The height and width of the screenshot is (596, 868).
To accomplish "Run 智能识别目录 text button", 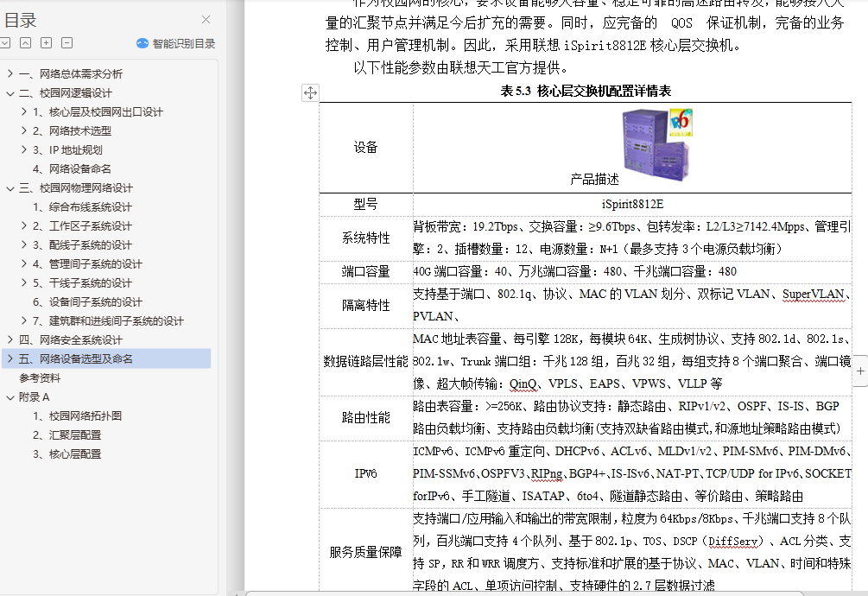I will [x=184, y=44].
